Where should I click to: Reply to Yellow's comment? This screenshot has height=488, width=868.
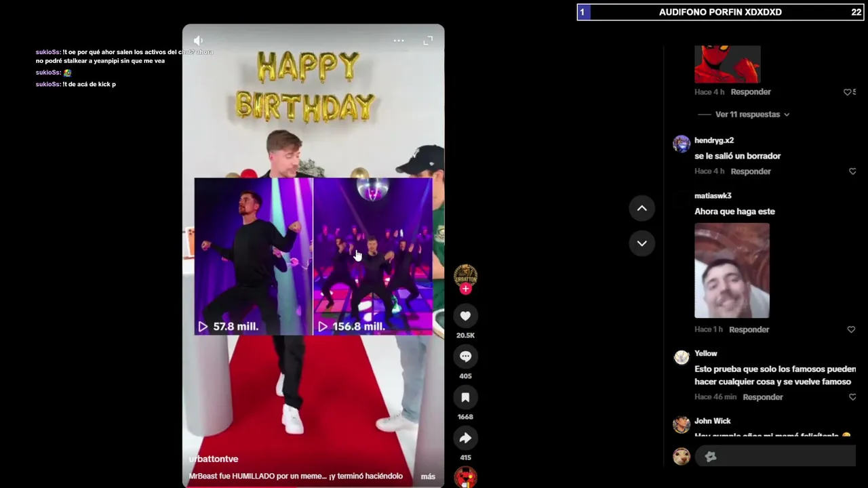coord(763,397)
